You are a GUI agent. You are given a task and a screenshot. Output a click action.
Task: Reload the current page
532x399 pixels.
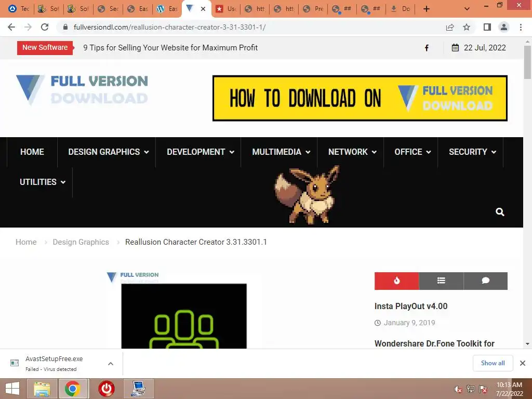click(x=45, y=27)
